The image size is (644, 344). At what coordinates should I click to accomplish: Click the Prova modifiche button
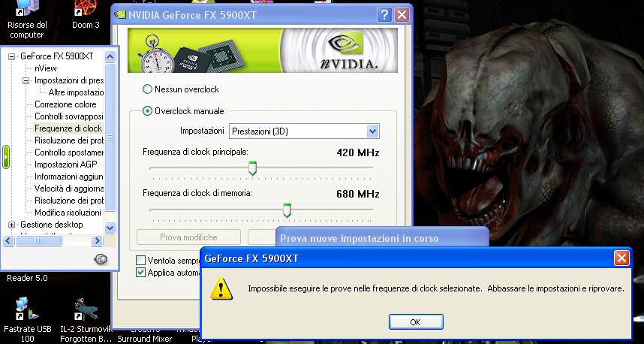[188, 237]
